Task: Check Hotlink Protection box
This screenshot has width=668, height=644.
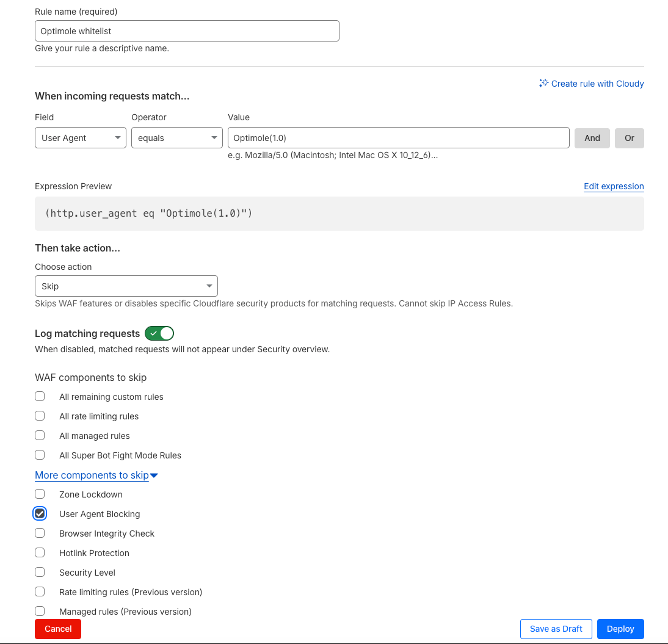Action: click(x=40, y=552)
